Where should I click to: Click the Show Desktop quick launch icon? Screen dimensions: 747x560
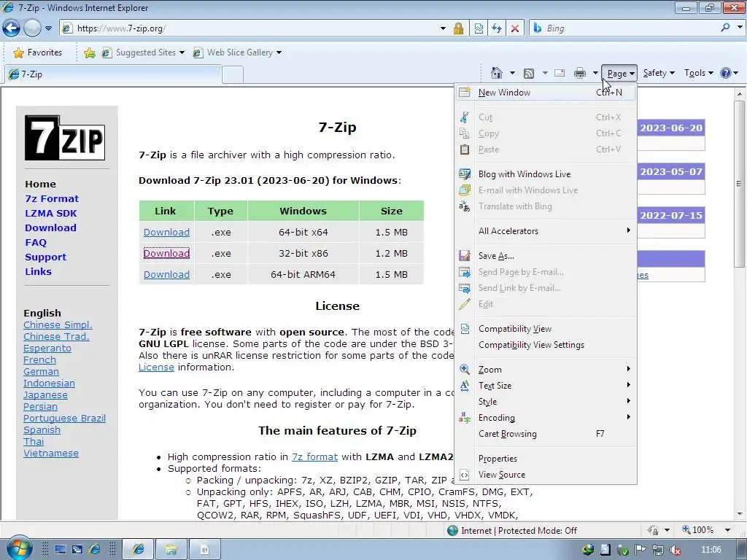(61, 550)
